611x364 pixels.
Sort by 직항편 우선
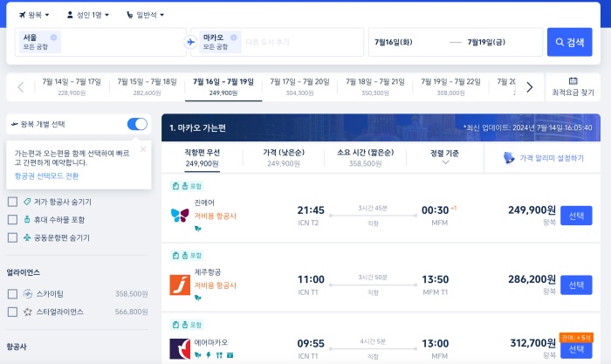(x=202, y=157)
